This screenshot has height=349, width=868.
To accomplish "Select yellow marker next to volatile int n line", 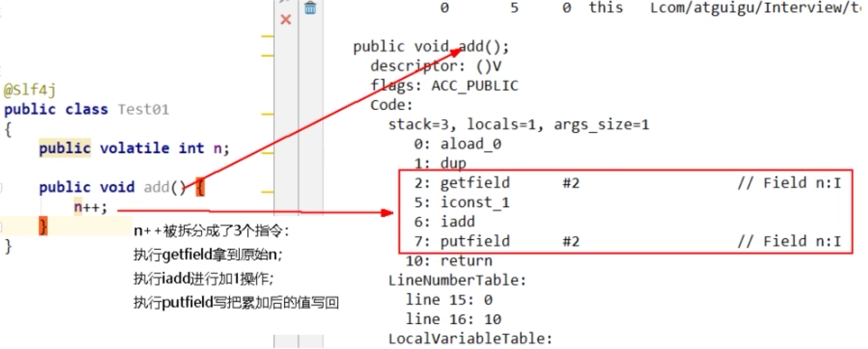I will (x=267, y=152).
